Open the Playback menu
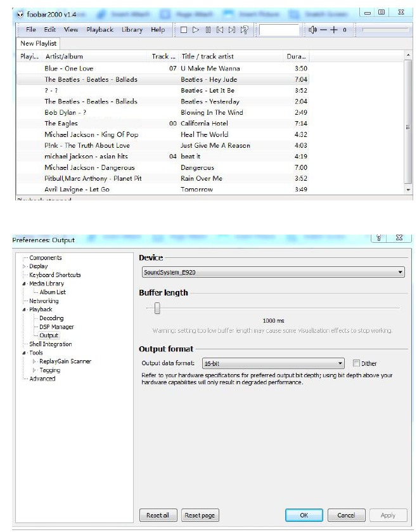The width and height of the screenshot is (417, 532). pos(99,30)
